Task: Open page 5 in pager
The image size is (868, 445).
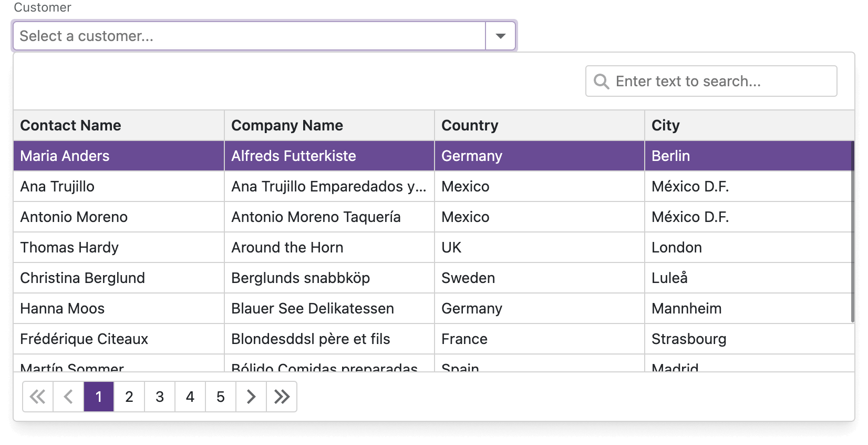Action: click(221, 397)
